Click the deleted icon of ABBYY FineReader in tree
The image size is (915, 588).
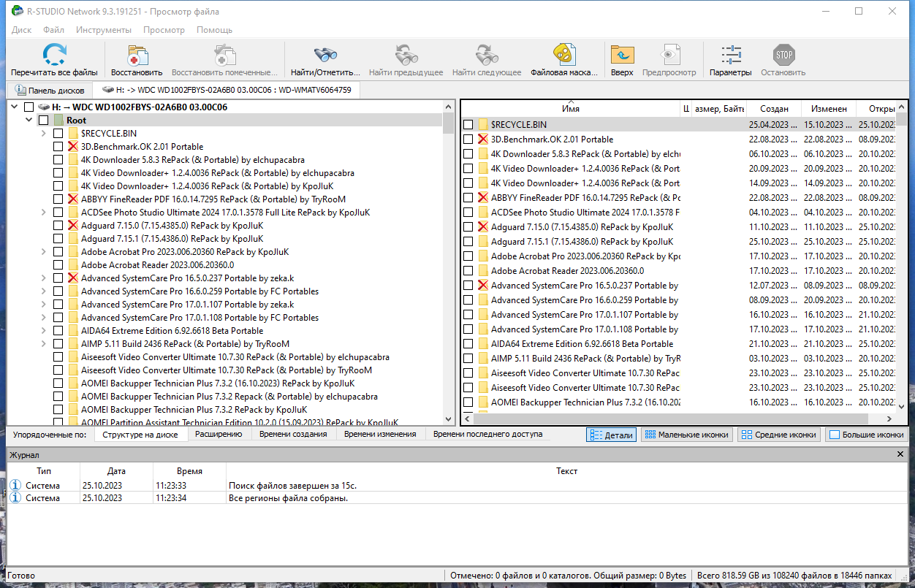(x=73, y=199)
